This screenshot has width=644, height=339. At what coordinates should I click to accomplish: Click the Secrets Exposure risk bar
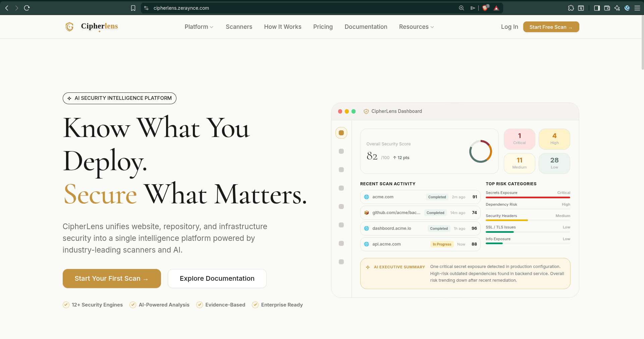(528, 198)
